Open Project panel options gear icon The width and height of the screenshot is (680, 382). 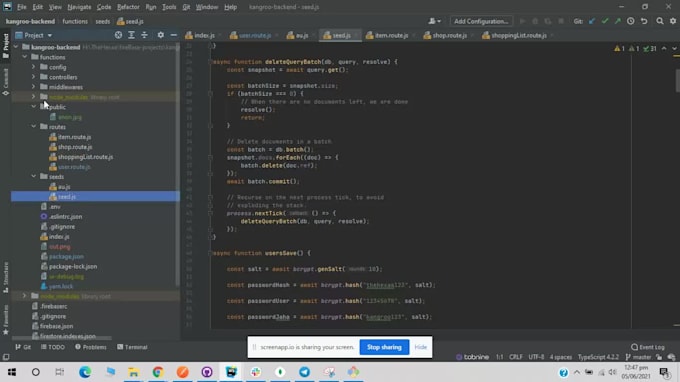coord(160,35)
